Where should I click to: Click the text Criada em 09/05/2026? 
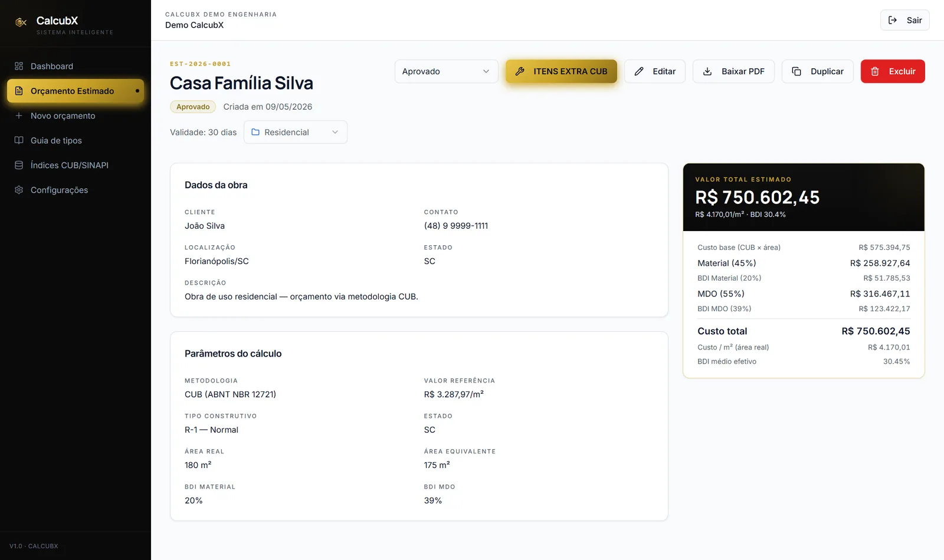click(x=268, y=107)
